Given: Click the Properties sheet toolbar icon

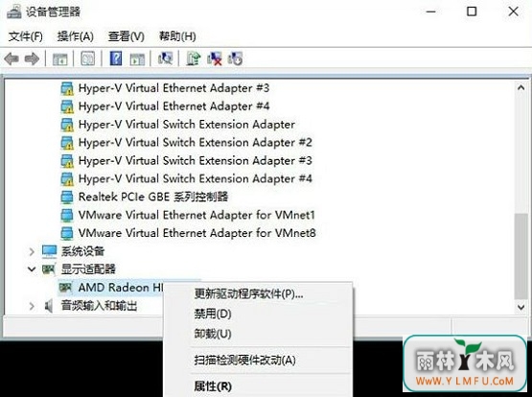Looking at the screenshot, I should coord(87,58).
